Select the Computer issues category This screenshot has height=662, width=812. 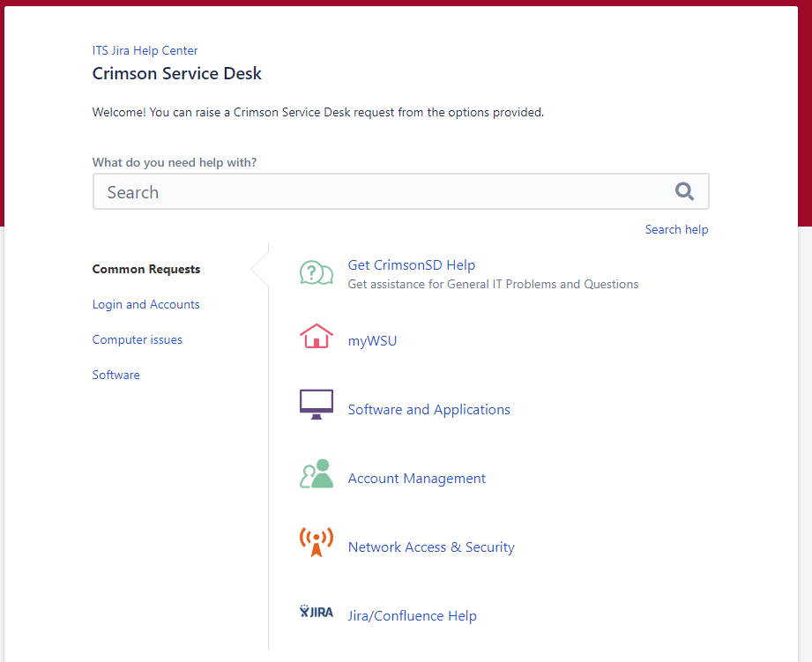coord(137,339)
